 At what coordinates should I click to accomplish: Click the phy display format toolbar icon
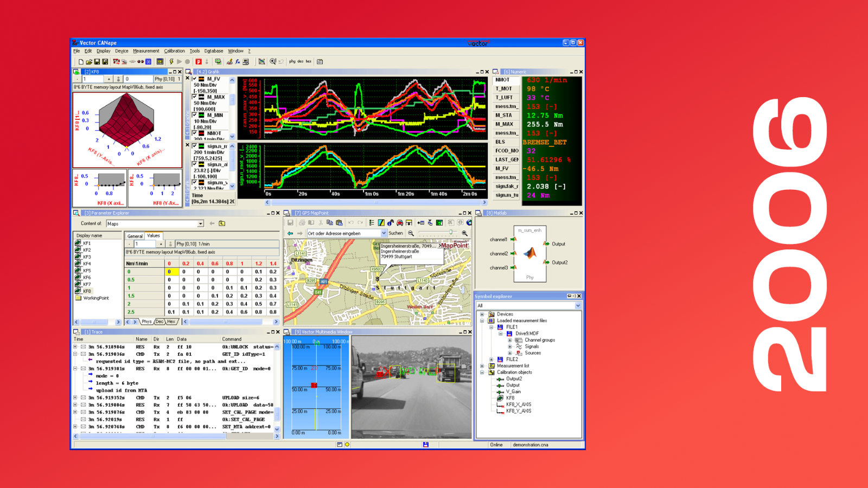tap(292, 62)
